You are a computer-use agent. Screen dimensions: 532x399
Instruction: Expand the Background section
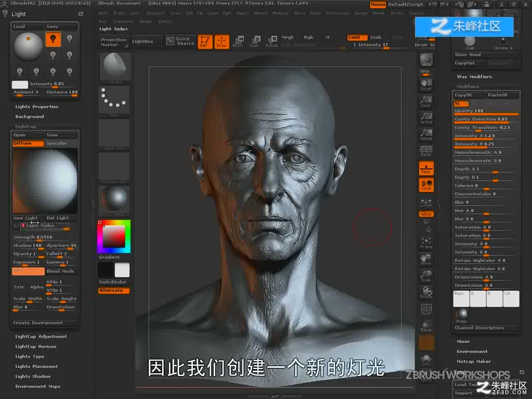pos(30,117)
